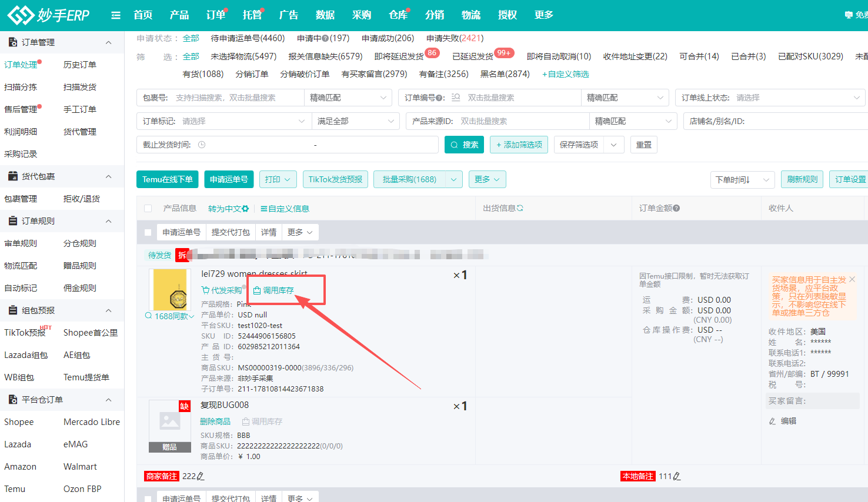Open the 订单线上状态 dropdown
The image size is (868, 502).
770,98
